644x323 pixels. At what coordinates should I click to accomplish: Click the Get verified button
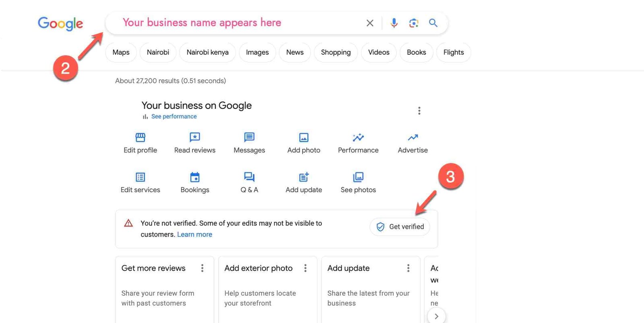(400, 227)
